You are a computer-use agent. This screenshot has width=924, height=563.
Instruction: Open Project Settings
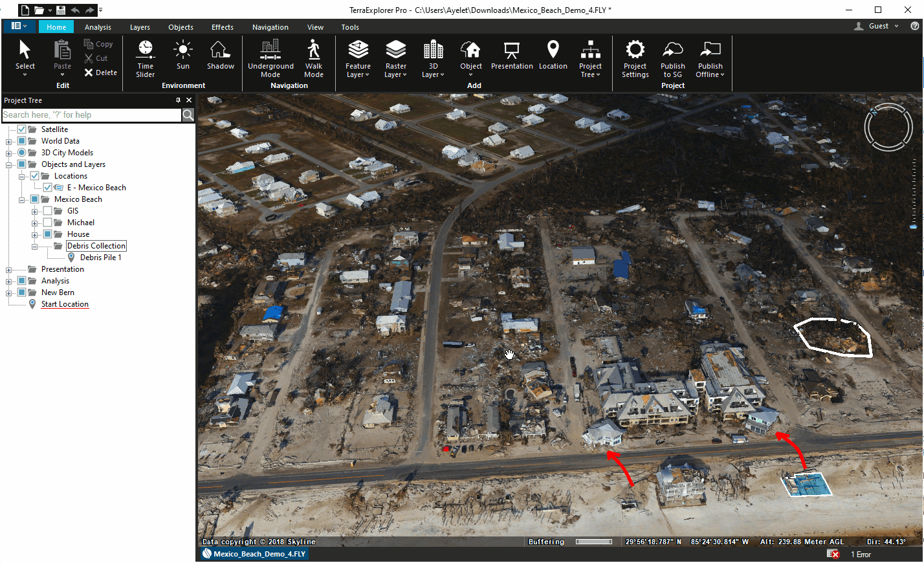(x=635, y=58)
